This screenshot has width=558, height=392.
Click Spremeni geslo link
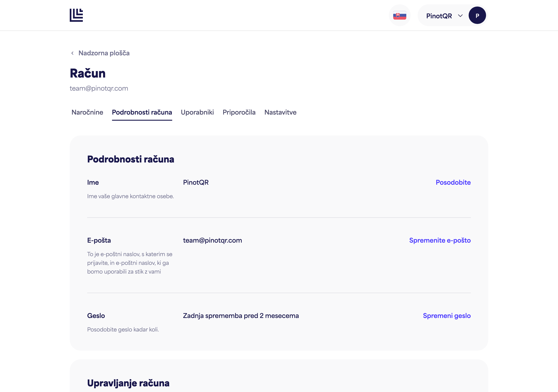447,316
